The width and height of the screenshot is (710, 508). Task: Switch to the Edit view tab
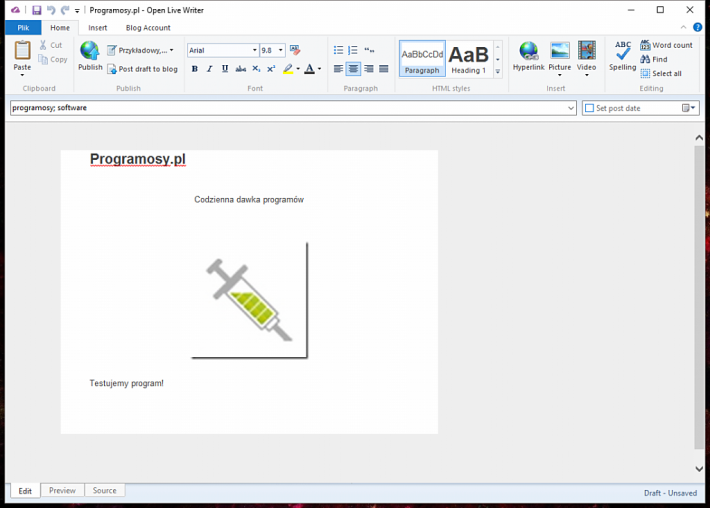pyautogui.click(x=25, y=491)
